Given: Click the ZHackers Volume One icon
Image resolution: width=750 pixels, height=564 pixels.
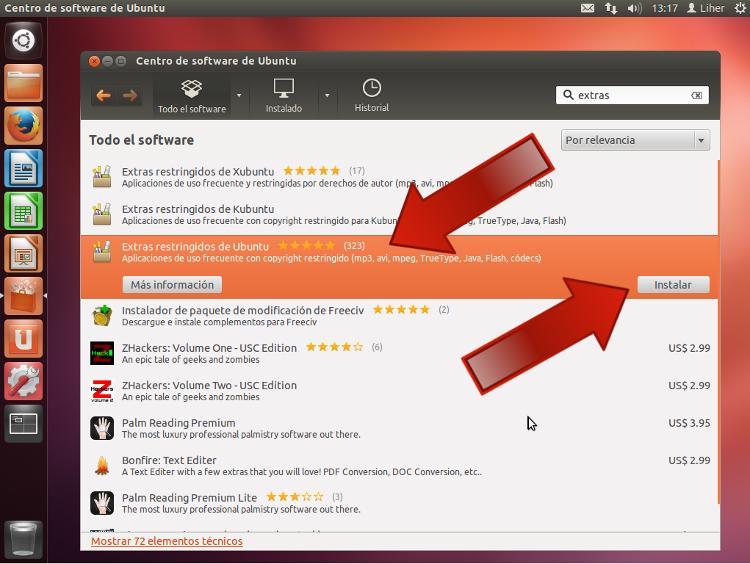Looking at the screenshot, I should tap(102, 353).
